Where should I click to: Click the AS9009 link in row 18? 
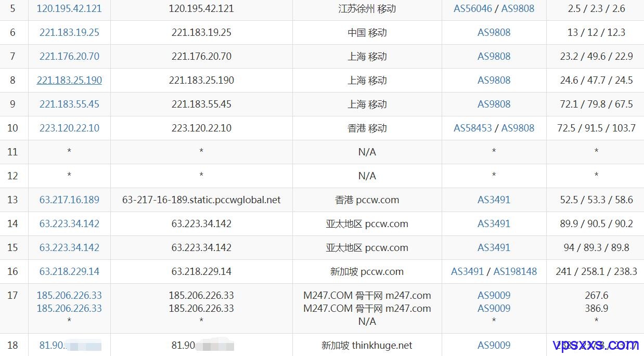click(x=494, y=345)
